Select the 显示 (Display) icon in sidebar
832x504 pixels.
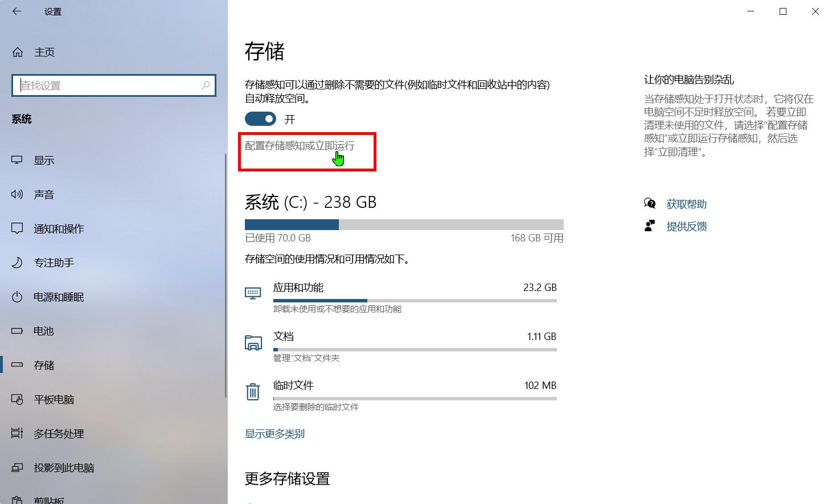coord(17,160)
